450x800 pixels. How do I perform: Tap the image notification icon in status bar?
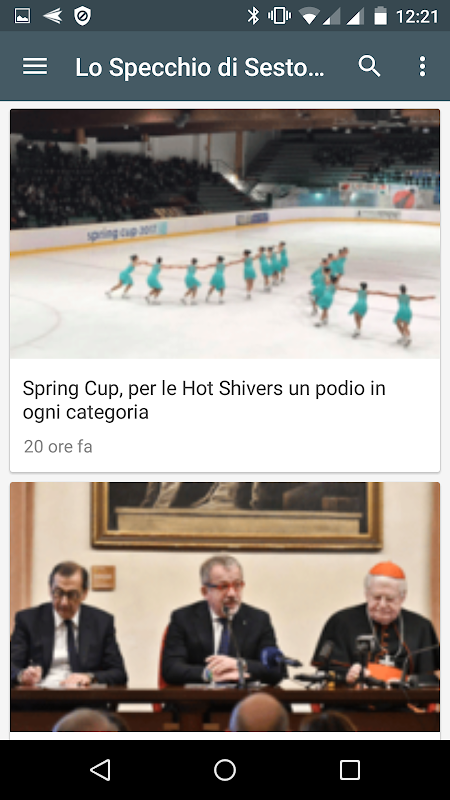tap(22, 16)
